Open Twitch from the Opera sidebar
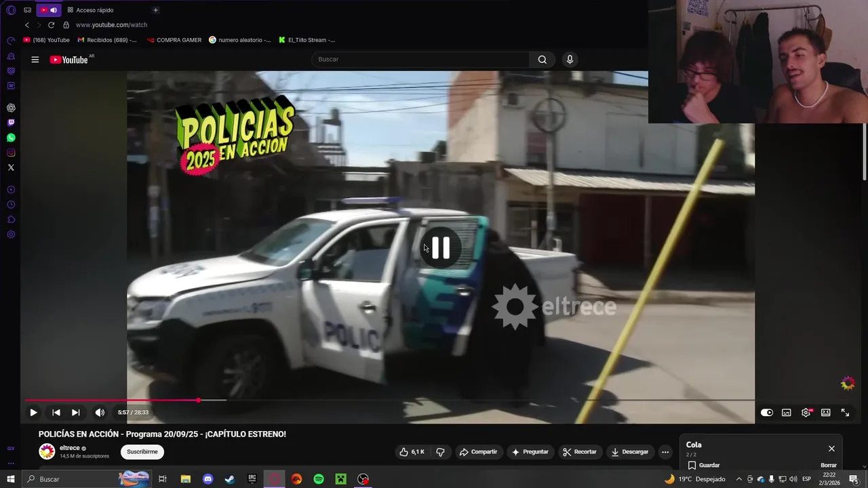Viewport: 868px width, 488px height. pyautogui.click(x=11, y=123)
